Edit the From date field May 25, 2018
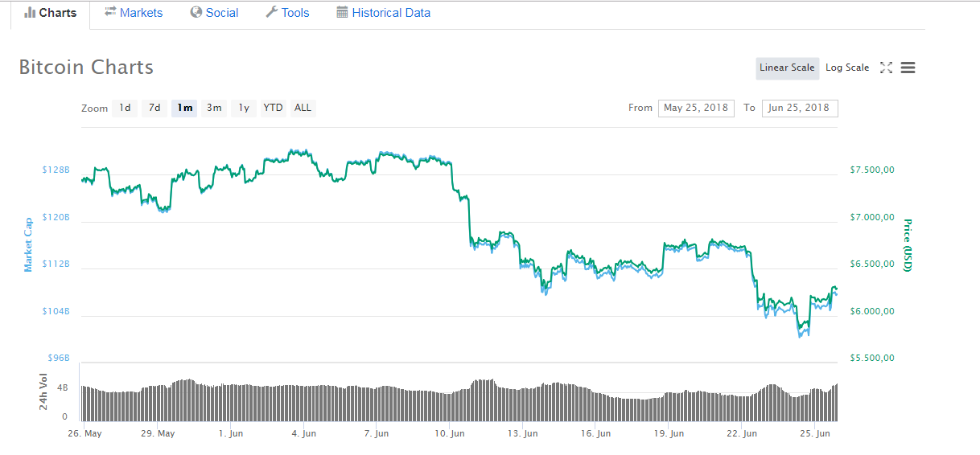Screen dimensions: 980x455 coord(696,108)
